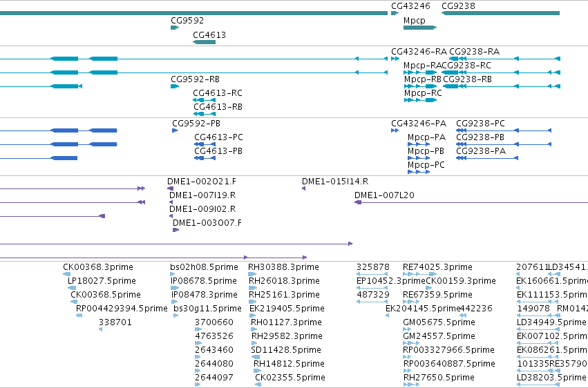Screen dimensions: 588x388
Task: Select EST RE74025.3prime
Action: (437, 267)
